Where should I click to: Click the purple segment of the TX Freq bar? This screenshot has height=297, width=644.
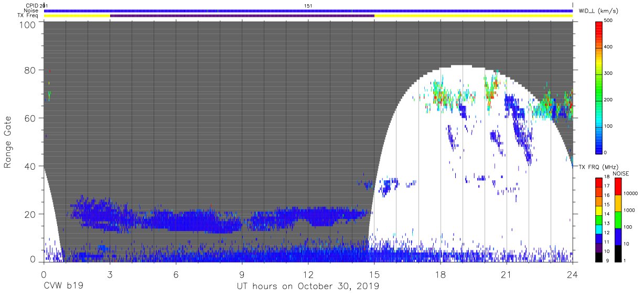point(242,16)
